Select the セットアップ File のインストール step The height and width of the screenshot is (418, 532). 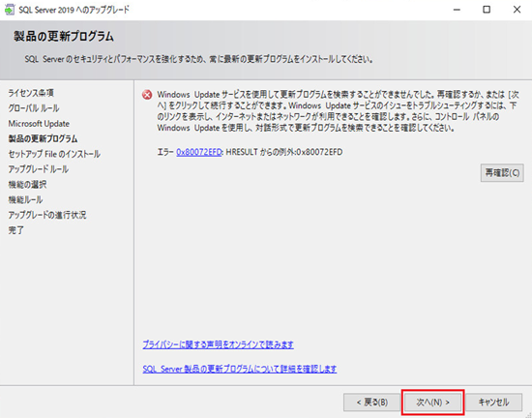click(54, 154)
